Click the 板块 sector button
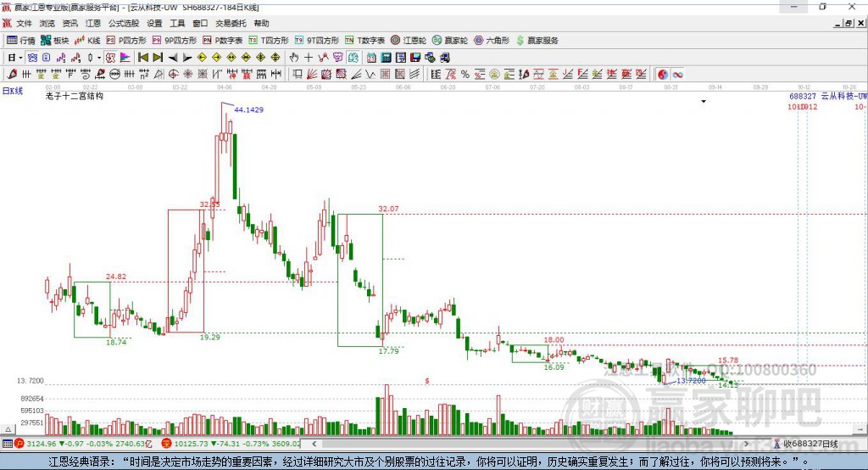Image resolution: width=868 pixels, height=470 pixels. pyautogui.click(x=54, y=41)
